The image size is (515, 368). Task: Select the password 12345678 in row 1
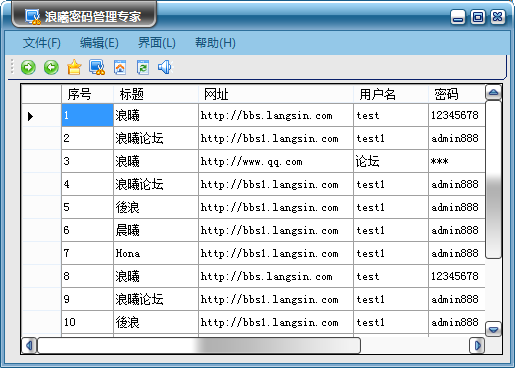(x=457, y=115)
